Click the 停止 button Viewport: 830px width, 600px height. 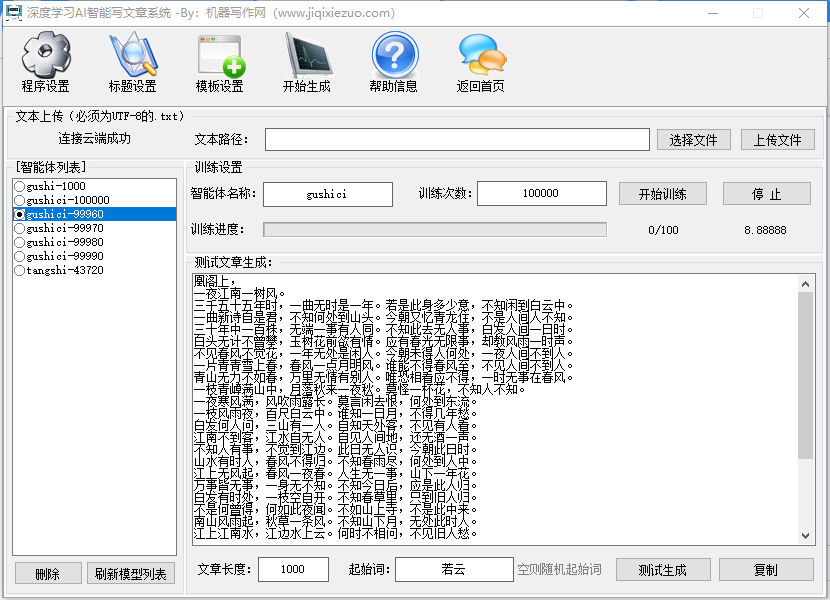pos(767,194)
